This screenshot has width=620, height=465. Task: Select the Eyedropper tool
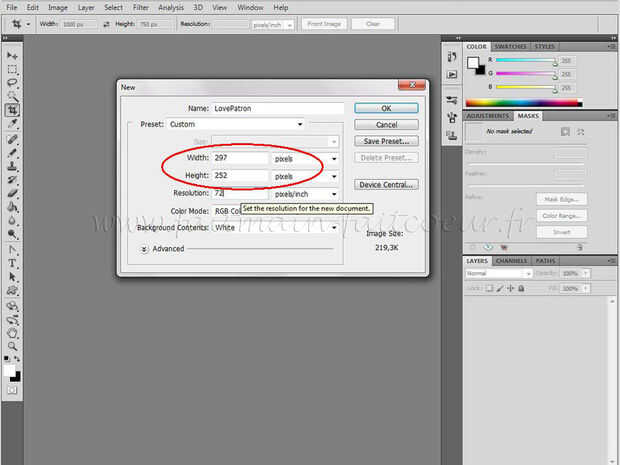click(12, 124)
